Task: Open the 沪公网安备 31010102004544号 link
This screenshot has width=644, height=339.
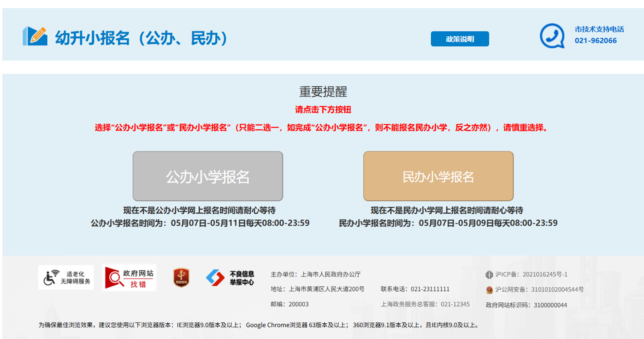Action: point(539,290)
